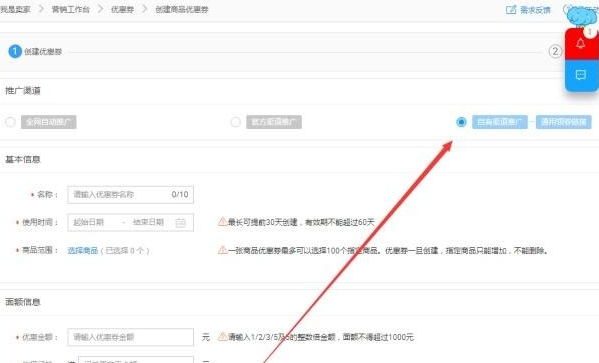
Task: Click the red notification bell icon
Action: coord(581,44)
